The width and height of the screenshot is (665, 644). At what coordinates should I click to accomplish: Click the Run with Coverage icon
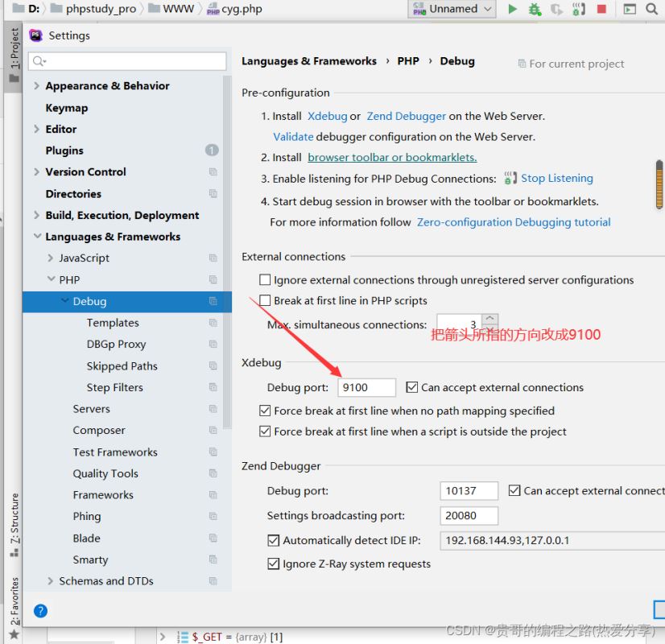coord(556,9)
